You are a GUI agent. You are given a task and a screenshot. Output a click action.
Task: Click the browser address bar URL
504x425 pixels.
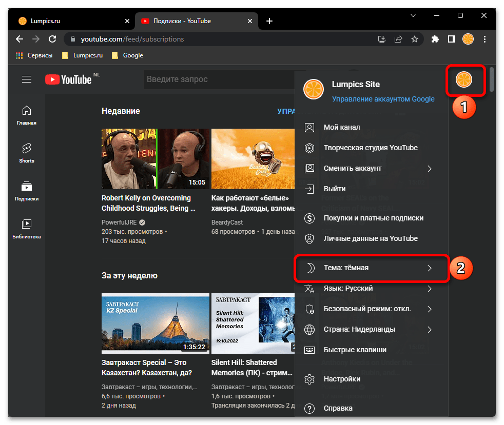[x=132, y=39]
